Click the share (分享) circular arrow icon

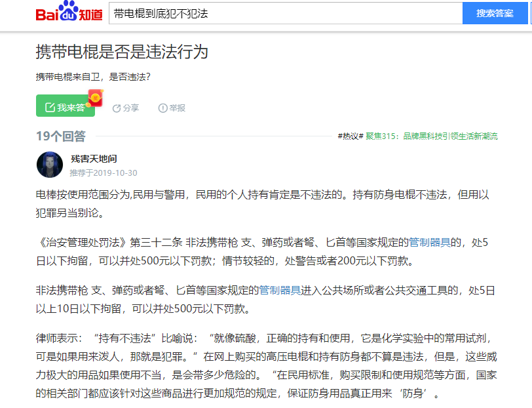pyautogui.click(x=116, y=108)
